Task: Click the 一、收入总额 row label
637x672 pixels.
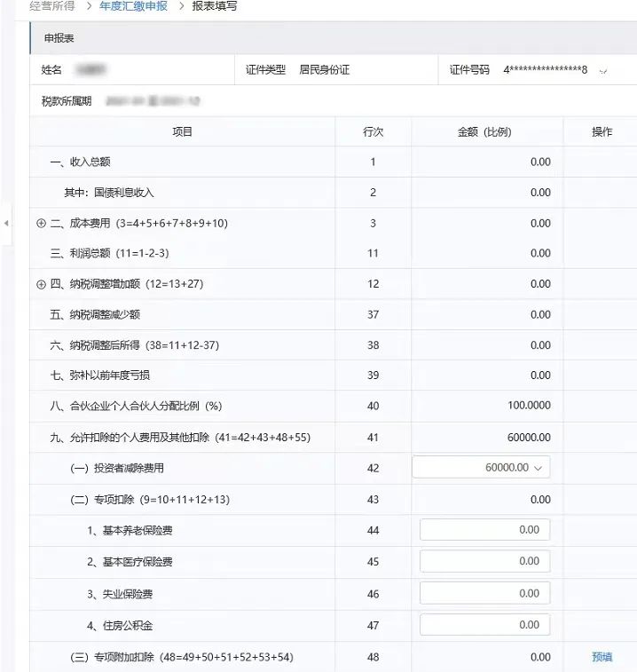Action: [x=80, y=162]
